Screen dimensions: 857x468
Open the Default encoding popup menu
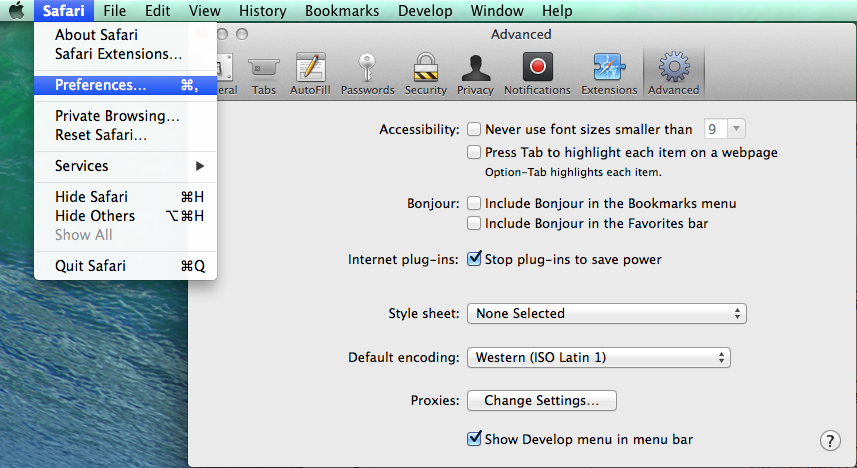click(598, 358)
